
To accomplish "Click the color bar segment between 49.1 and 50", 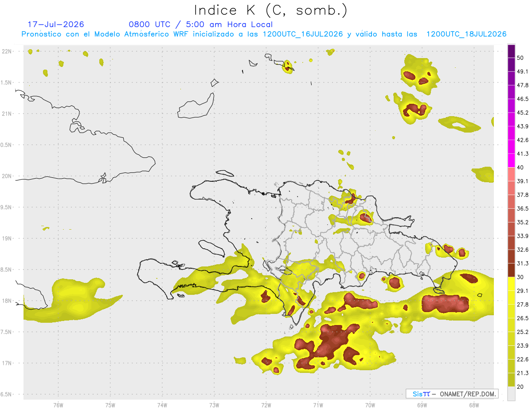I will click(511, 65).
